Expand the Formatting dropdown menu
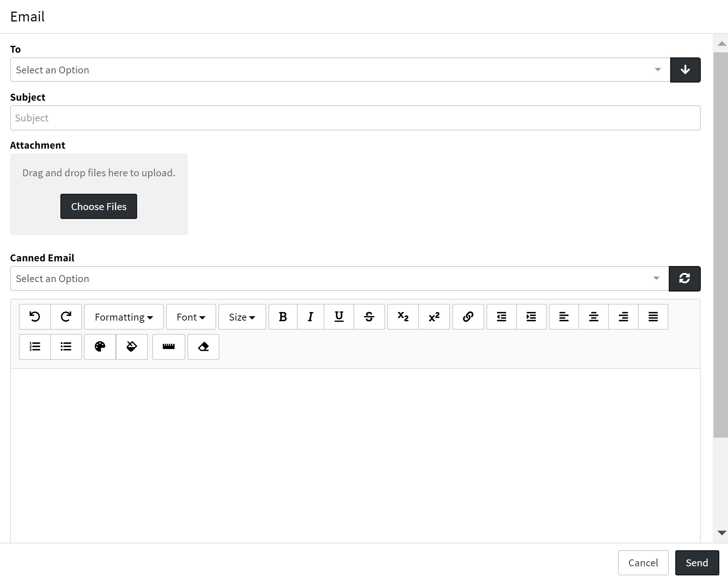Screen dimensions: 728x579 coord(124,317)
